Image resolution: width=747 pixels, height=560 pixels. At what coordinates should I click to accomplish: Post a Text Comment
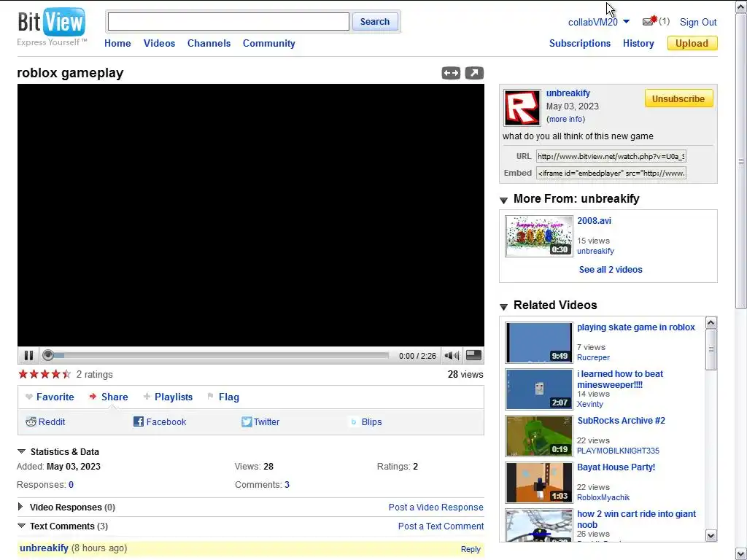[x=441, y=526]
